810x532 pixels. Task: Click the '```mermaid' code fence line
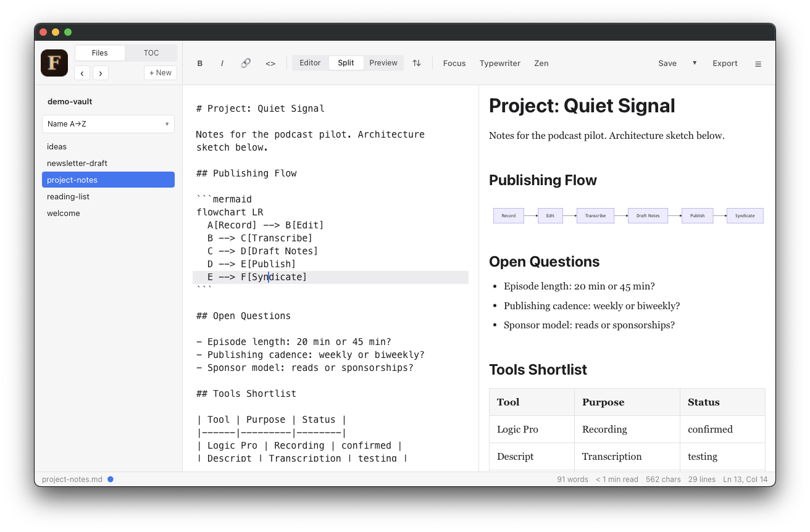(x=224, y=199)
